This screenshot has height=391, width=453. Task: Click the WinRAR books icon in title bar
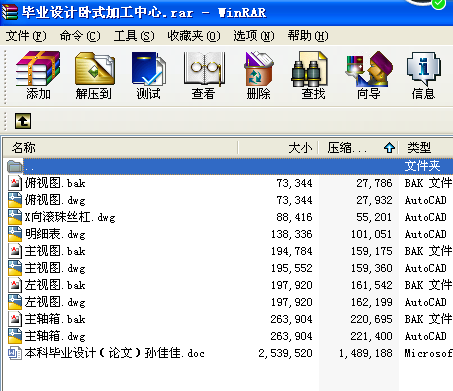click(10, 13)
